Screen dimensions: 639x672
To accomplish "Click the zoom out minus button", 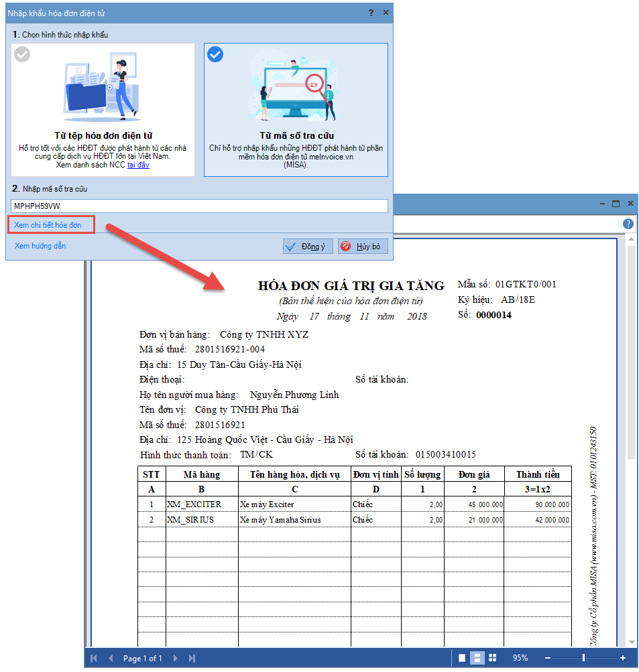I will (x=548, y=658).
